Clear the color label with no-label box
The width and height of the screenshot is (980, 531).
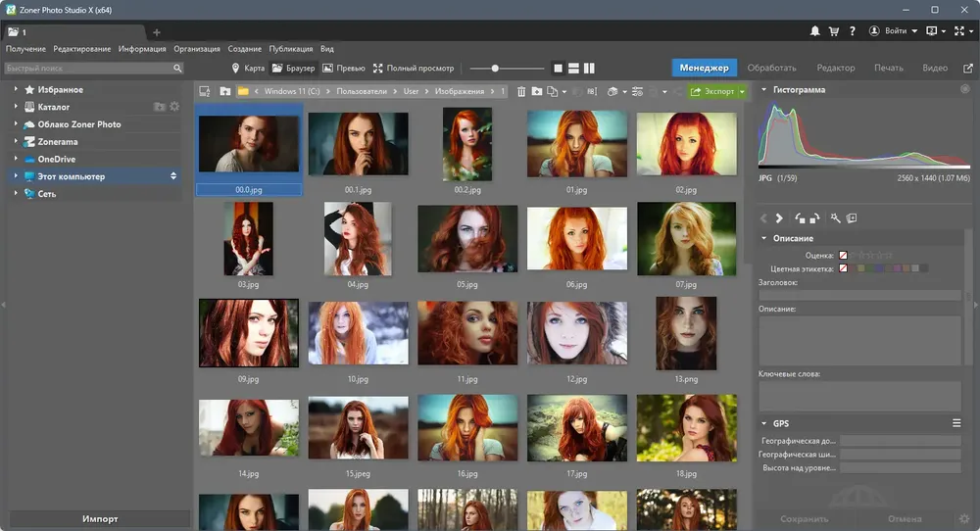(x=843, y=268)
